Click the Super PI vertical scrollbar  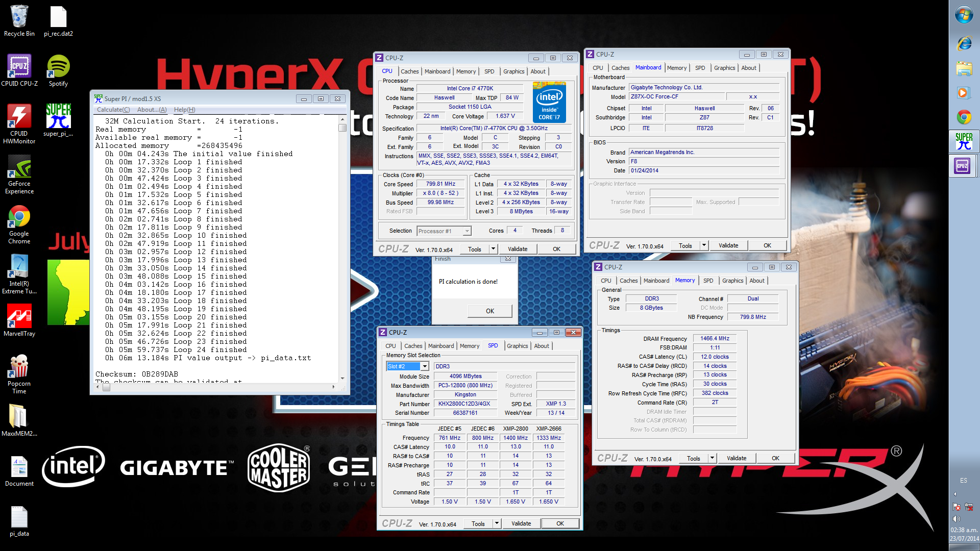pyautogui.click(x=342, y=250)
